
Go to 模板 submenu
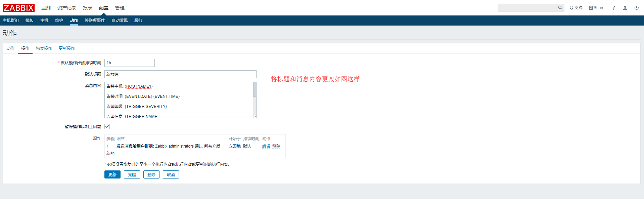[x=30, y=21]
